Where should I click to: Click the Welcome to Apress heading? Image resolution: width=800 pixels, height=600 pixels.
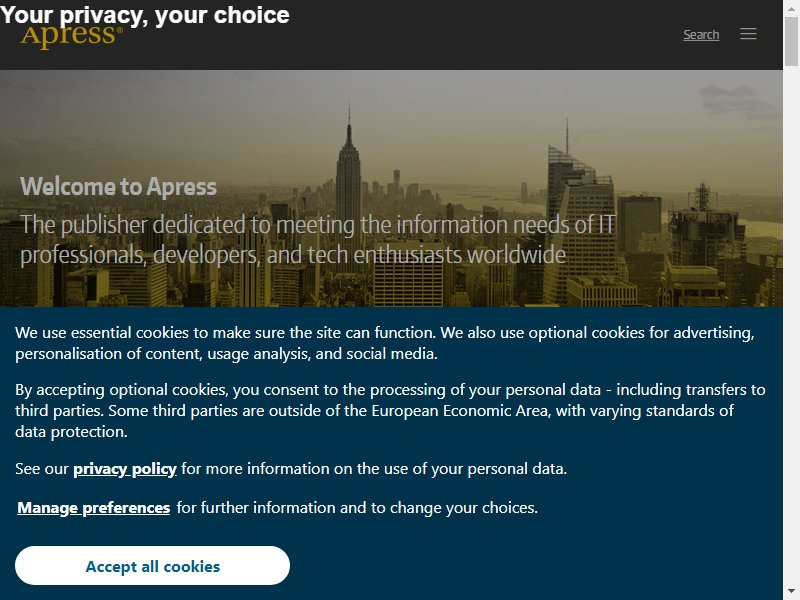click(x=118, y=186)
